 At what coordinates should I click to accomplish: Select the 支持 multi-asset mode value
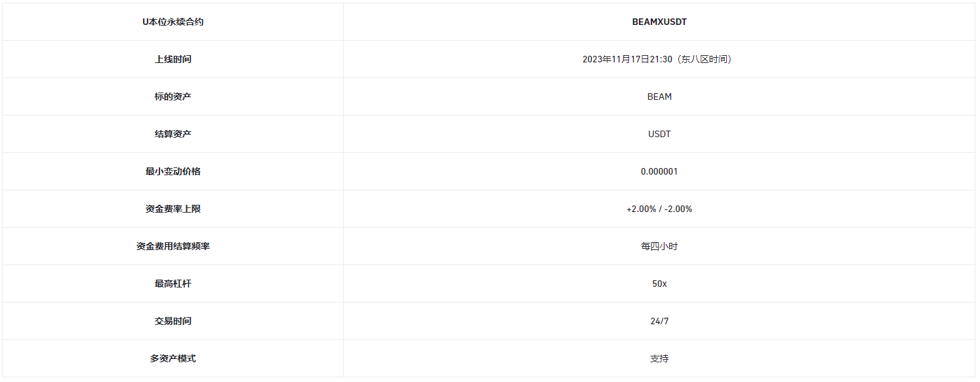click(659, 358)
